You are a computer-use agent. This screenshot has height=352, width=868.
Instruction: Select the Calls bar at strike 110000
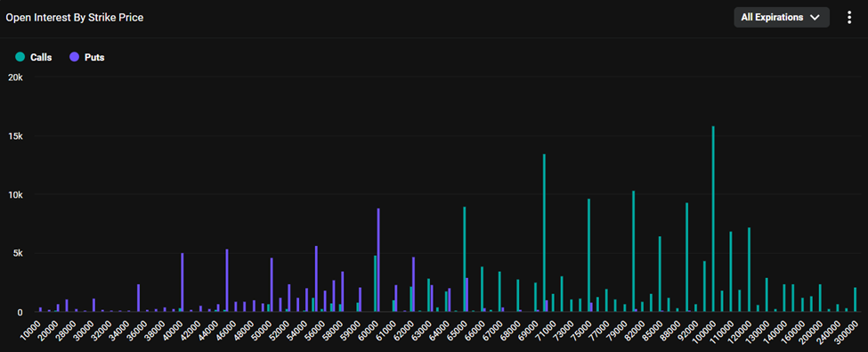pos(731,272)
